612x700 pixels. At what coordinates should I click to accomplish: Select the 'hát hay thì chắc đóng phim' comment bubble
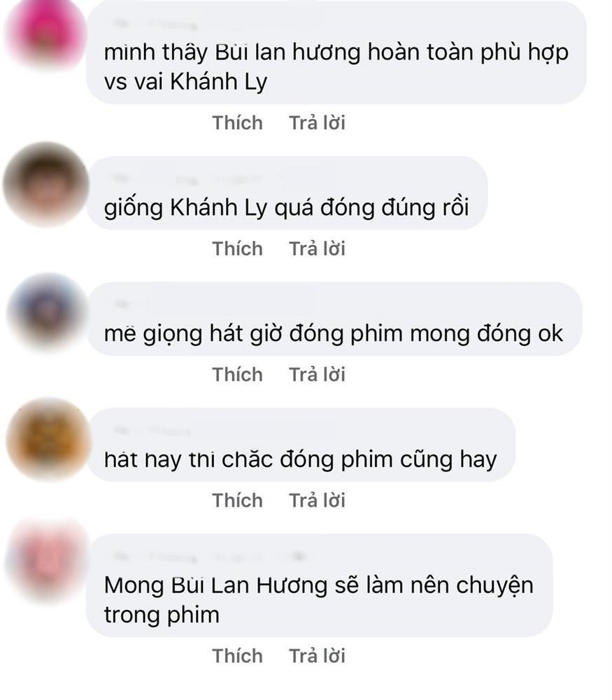301,444
